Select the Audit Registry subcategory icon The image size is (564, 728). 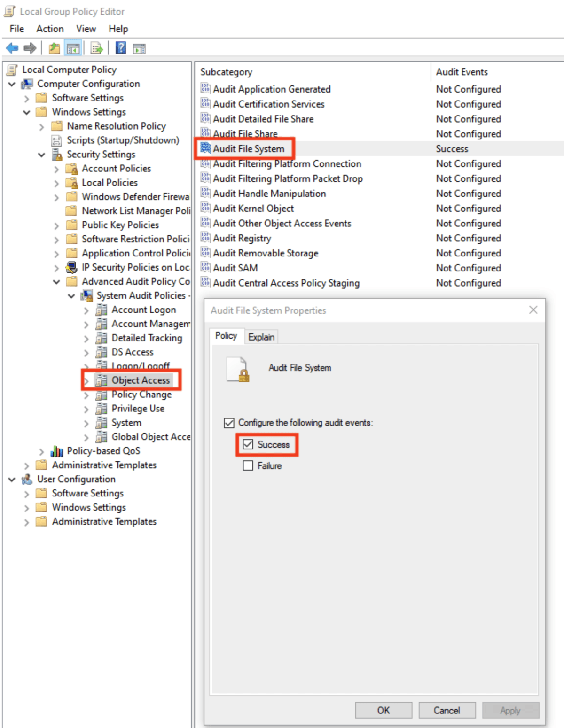click(x=205, y=238)
